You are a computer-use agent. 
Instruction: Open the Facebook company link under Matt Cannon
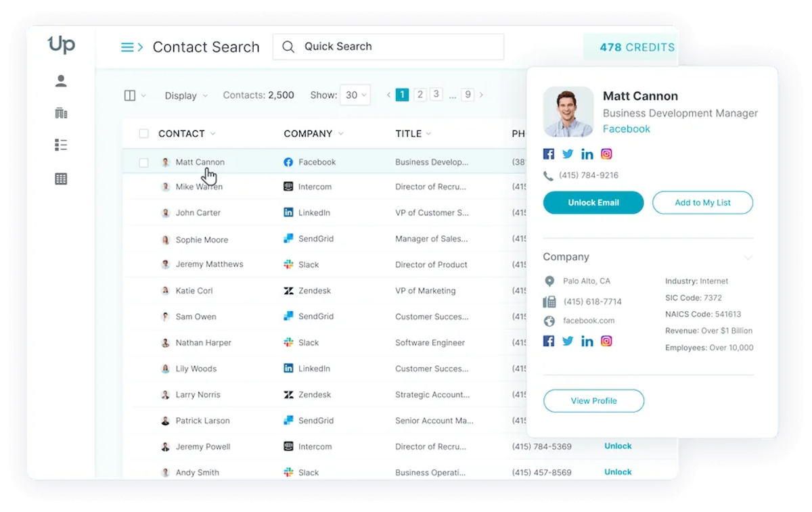point(627,129)
